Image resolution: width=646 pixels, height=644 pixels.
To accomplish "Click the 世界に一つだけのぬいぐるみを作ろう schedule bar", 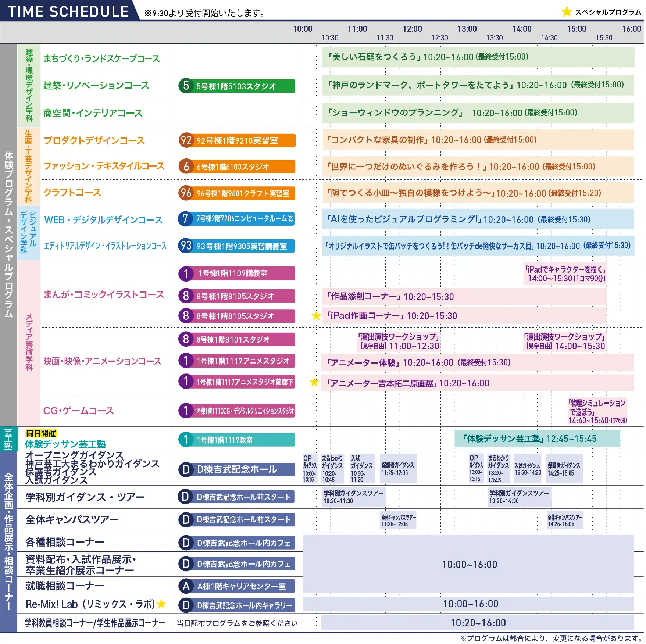I will [478, 167].
